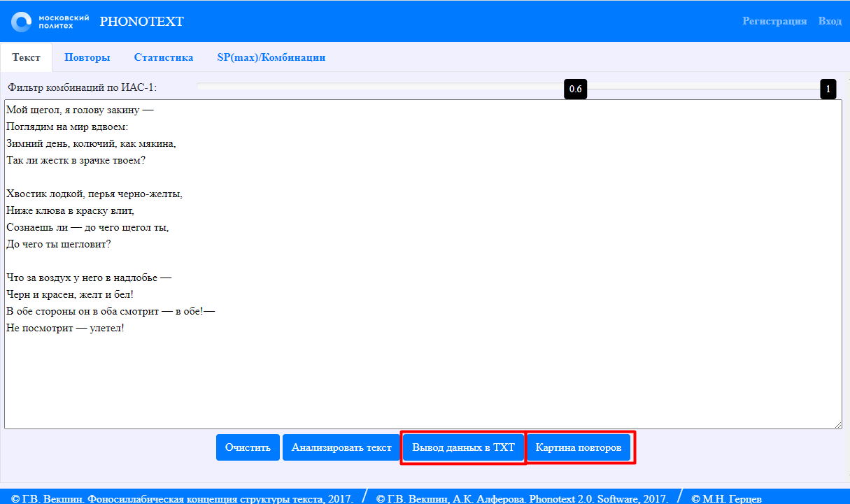Click the line 'Черн и красен, желт и бел!'
This screenshot has height=504, width=850.
coord(70,294)
